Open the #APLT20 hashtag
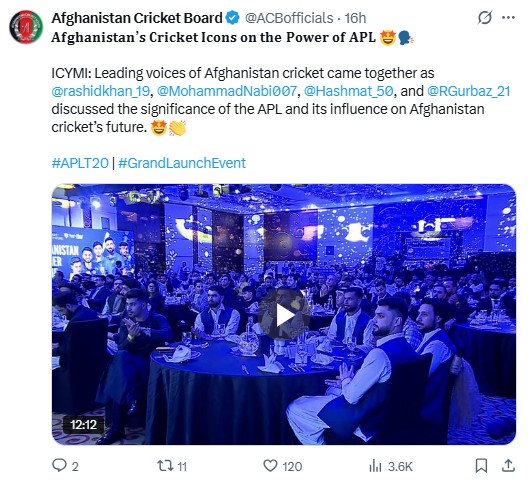This screenshot has height=486, width=528. [80, 163]
